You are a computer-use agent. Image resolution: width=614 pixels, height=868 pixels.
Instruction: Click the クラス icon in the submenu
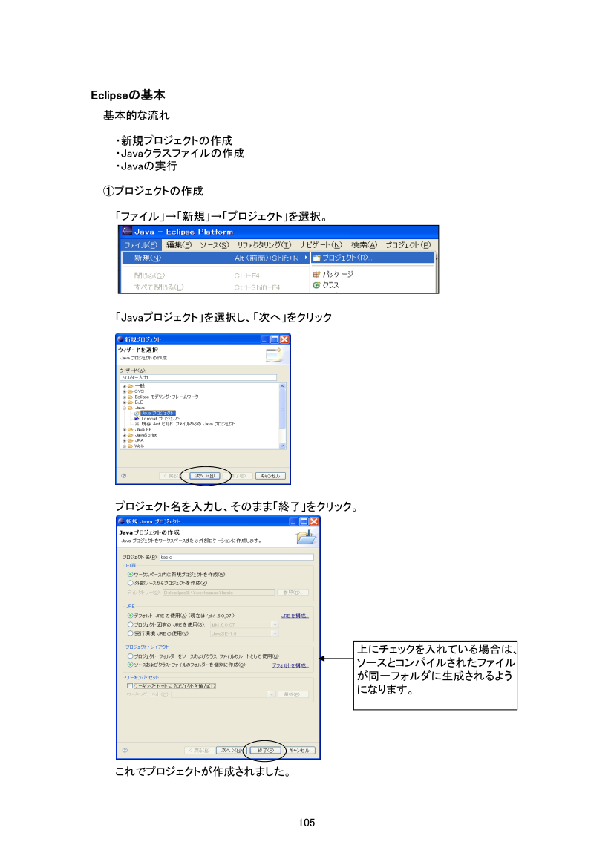click(316, 284)
